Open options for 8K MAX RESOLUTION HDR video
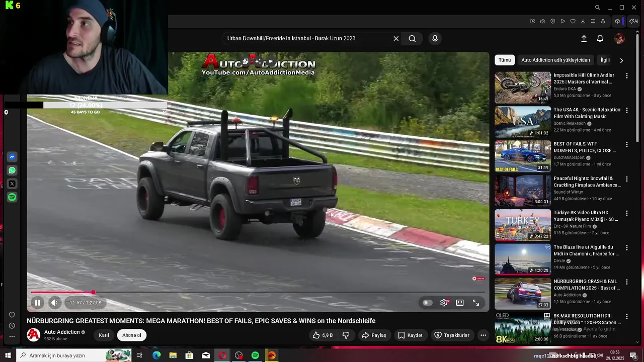The height and width of the screenshot is (362, 644). 627,317
